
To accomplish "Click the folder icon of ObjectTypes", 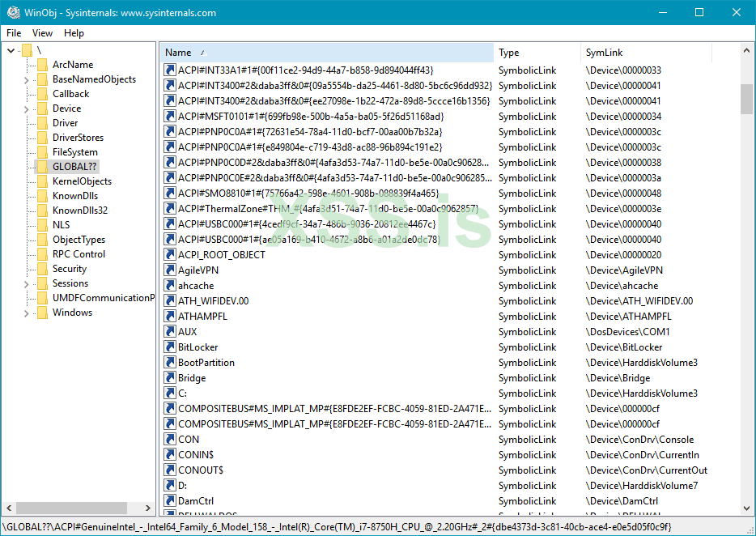I will [42, 240].
